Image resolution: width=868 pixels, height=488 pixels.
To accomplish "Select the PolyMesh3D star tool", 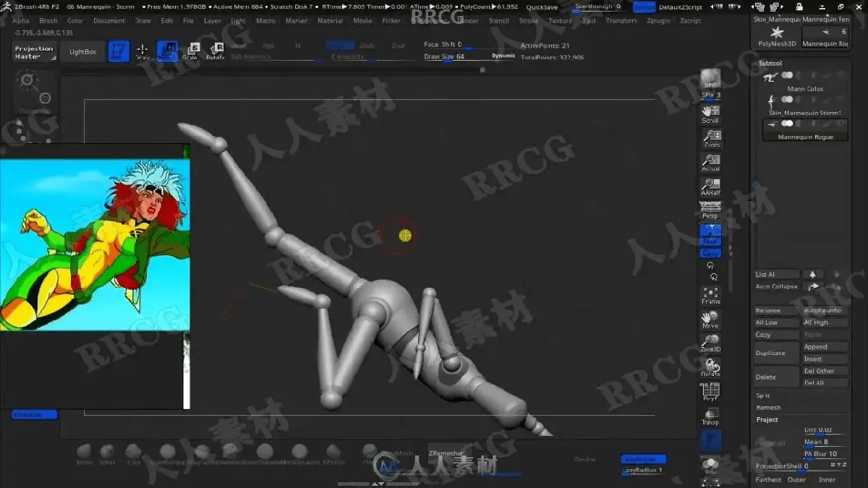I will 777,36.
